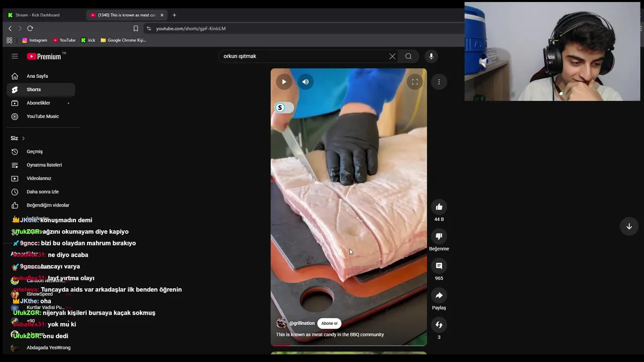Run search with magnifier button
Screen dimensions: 644x362
409,56
